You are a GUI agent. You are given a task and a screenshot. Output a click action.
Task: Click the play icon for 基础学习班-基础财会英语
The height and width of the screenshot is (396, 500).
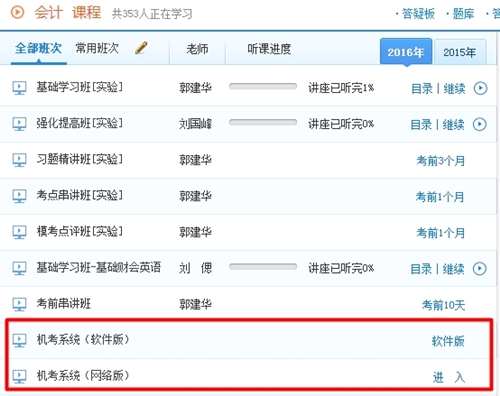click(480, 268)
